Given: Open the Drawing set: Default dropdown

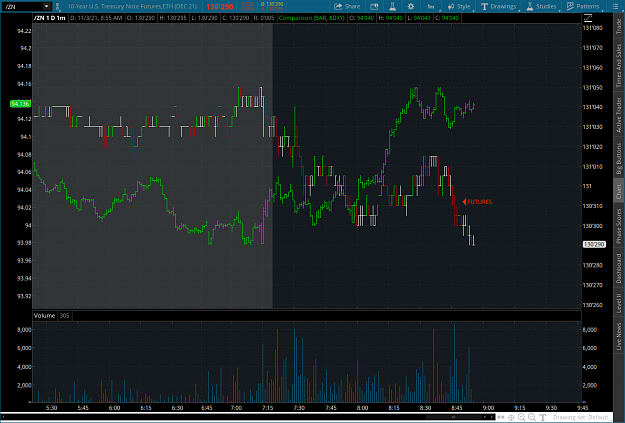Looking at the screenshot, I should tap(580, 417).
